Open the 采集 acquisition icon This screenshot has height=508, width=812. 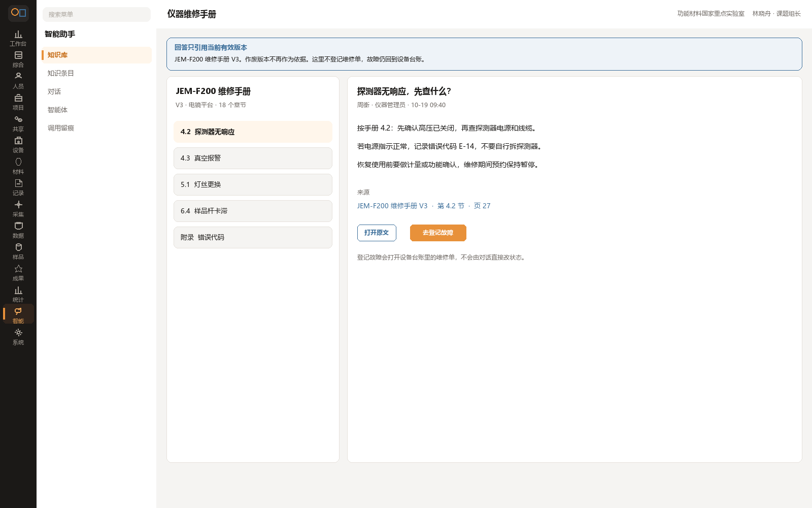coord(18,209)
